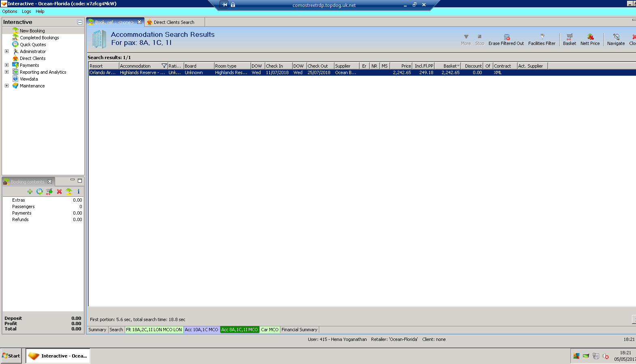636x364 pixels.
Task: Open Quick Quotes
Action: pyautogui.click(x=33, y=45)
